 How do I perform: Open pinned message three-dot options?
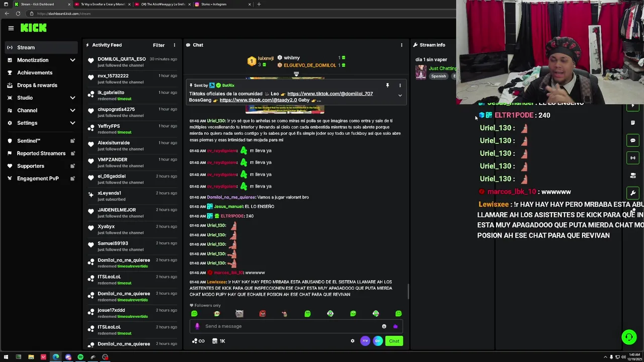(400, 85)
